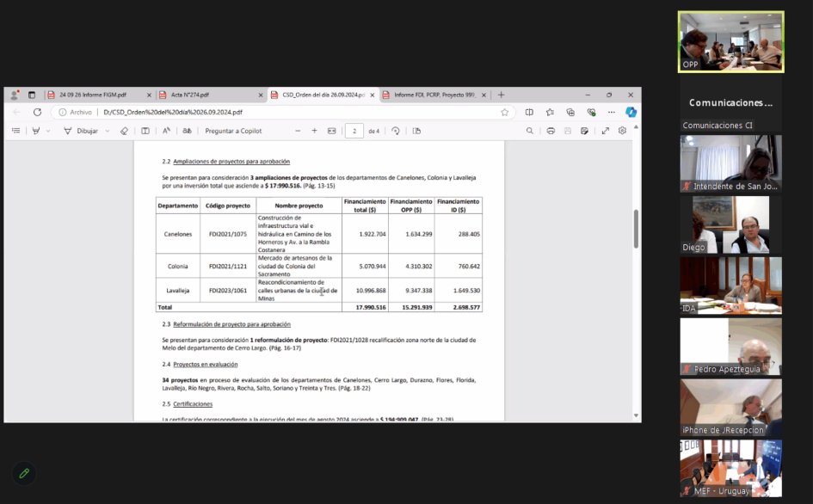Image resolution: width=813 pixels, height=504 pixels.
Task: Click the page view settings icon
Action: [x=416, y=132]
